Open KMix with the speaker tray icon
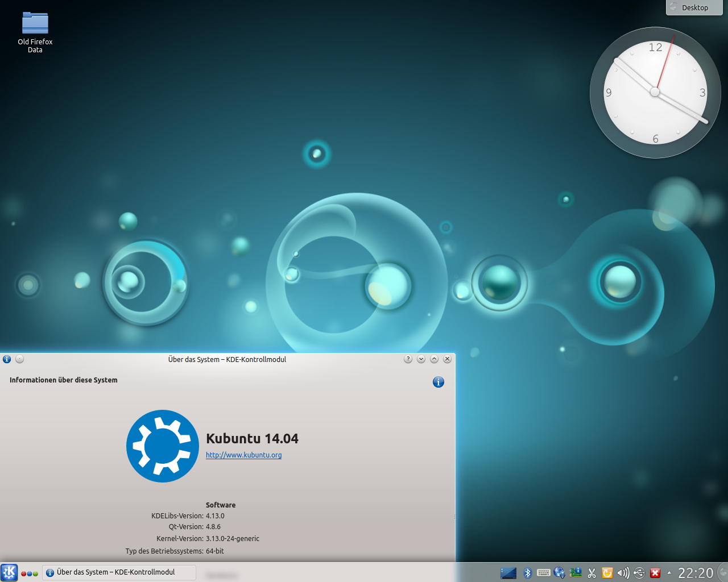The height and width of the screenshot is (582, 728). pyautogui.click(x=623, y=573)
